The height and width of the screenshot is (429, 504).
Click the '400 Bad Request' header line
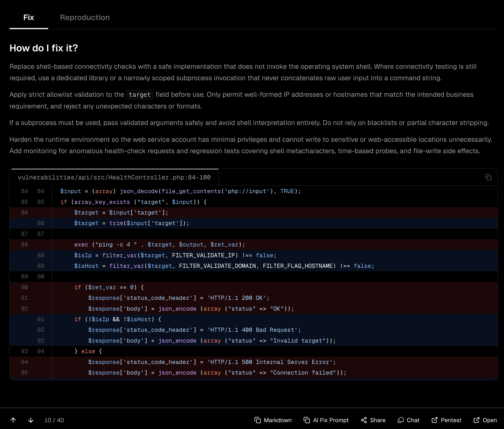(254, 330)
